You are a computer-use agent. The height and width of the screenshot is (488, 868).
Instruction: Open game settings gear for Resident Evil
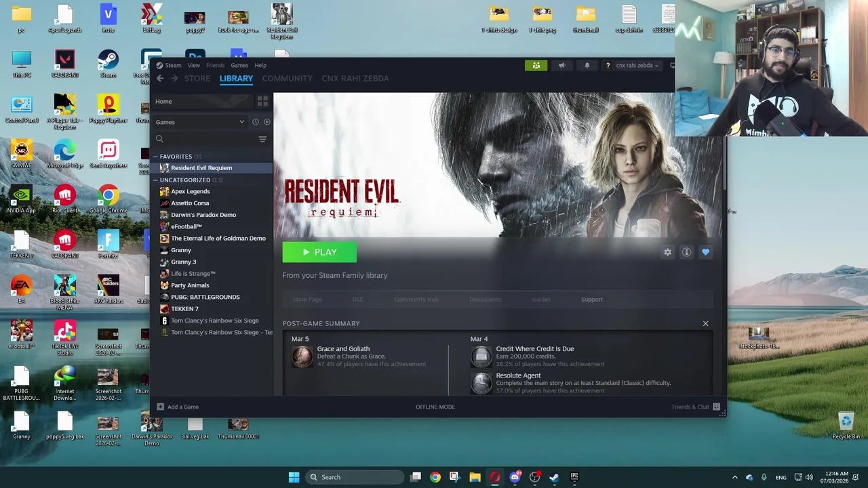tap(667, 252)
